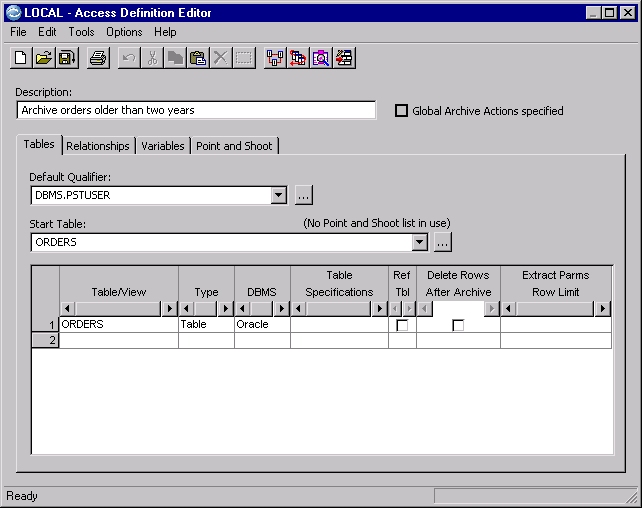Screen dimensions: 642x508
Task: Switch to the Variables tab
Action: (x=163, y=146)
